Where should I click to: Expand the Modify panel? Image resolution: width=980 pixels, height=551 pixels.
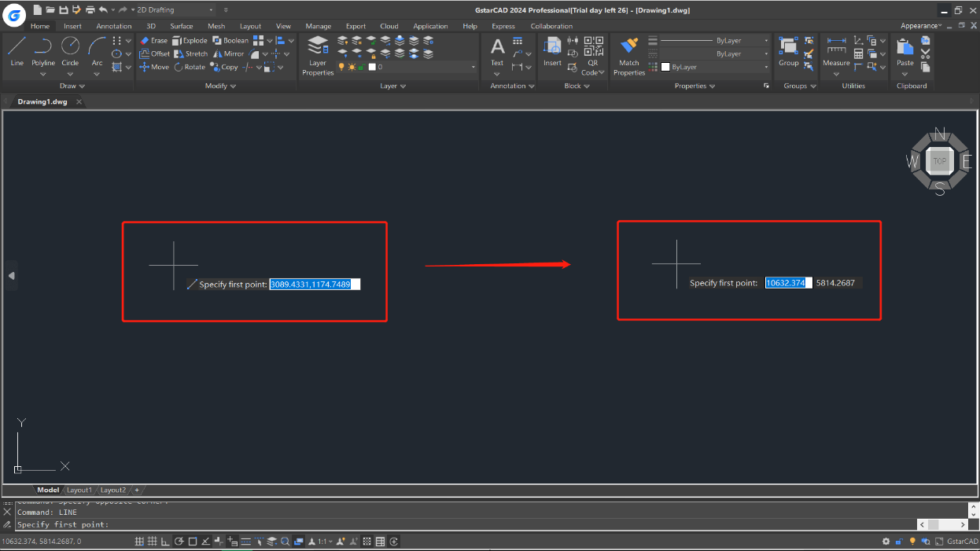pyautogui.click(x=220, y=86)
